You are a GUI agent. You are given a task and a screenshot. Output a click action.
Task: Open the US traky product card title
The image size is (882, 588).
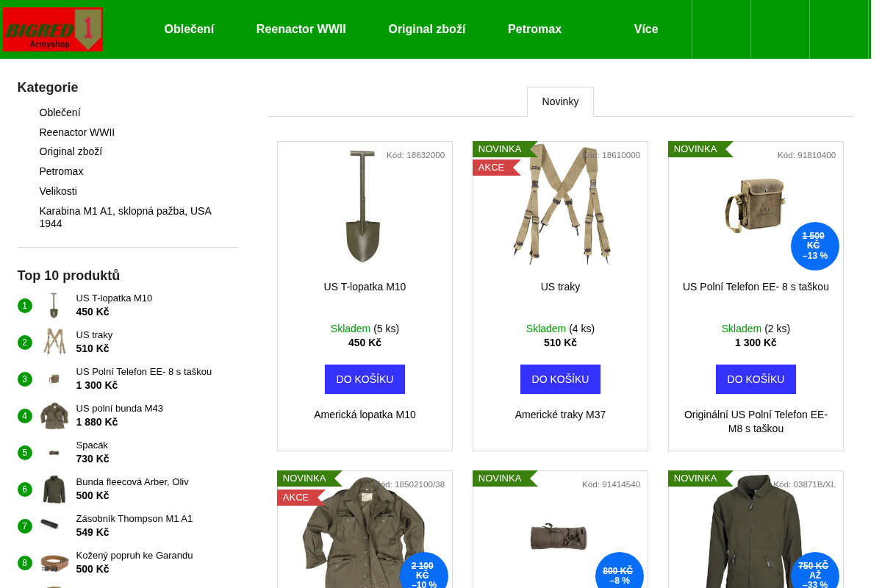coord(560,287)
